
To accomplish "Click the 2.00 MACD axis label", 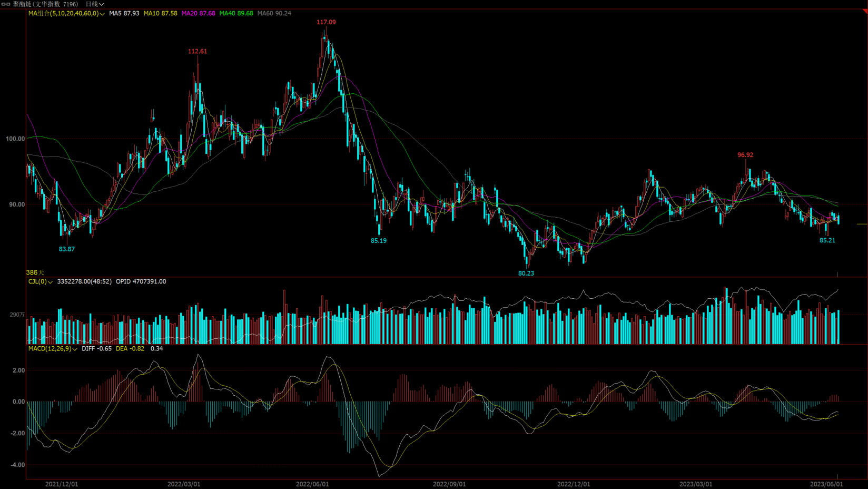I will coord(18,370).
